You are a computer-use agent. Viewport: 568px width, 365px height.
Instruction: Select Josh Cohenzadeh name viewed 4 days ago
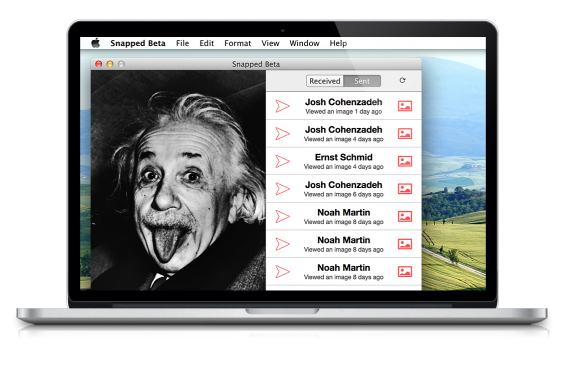tap(343, 130)
